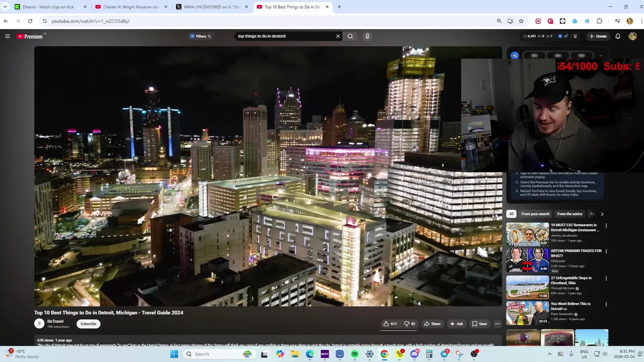
Task: Open the search Filters button
Action: click(x=200, y=36)
